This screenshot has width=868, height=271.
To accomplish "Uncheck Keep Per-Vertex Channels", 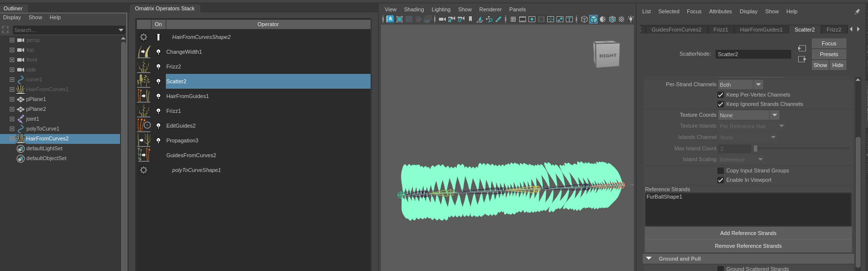I will click(720, 95).
